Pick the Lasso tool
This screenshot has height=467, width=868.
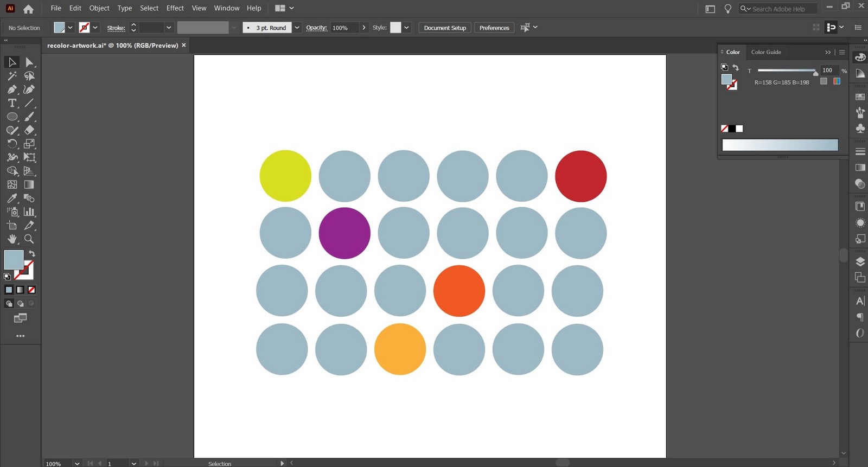[29, 76]
